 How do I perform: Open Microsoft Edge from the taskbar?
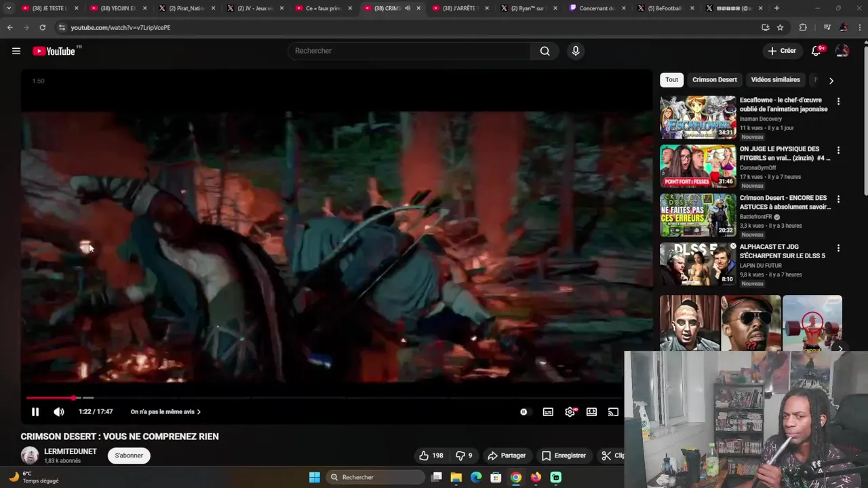tap(476, 477)
